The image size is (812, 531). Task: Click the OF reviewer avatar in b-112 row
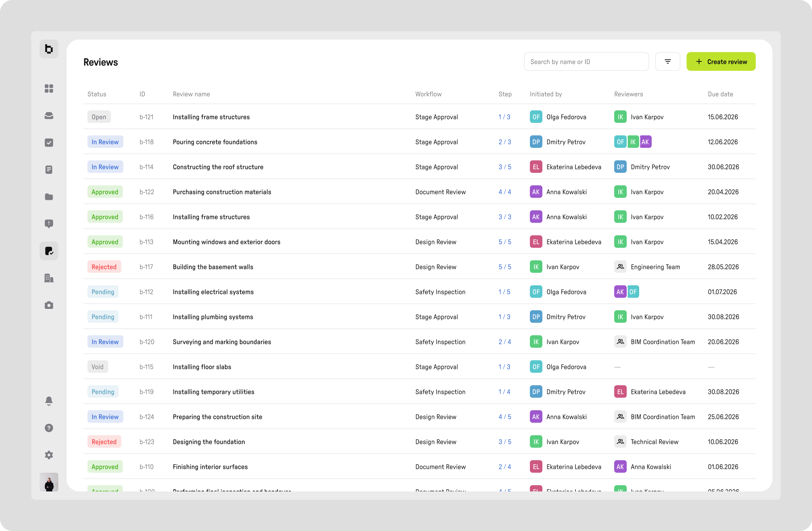pos(633,292)
